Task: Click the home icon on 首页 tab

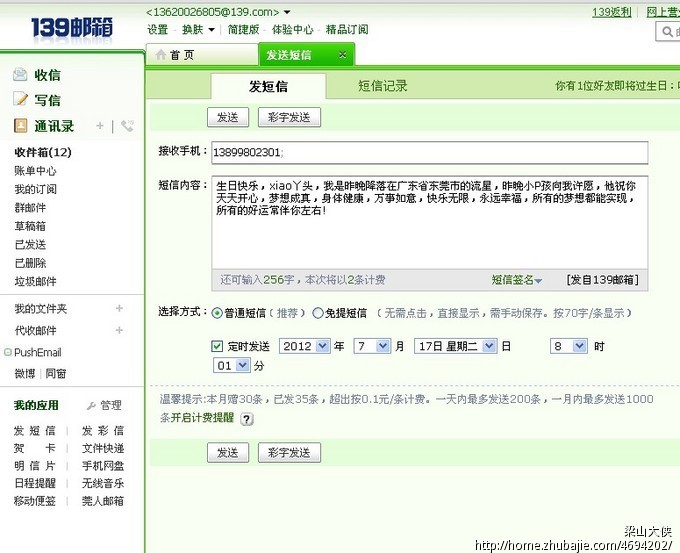Action: [161, 55]
